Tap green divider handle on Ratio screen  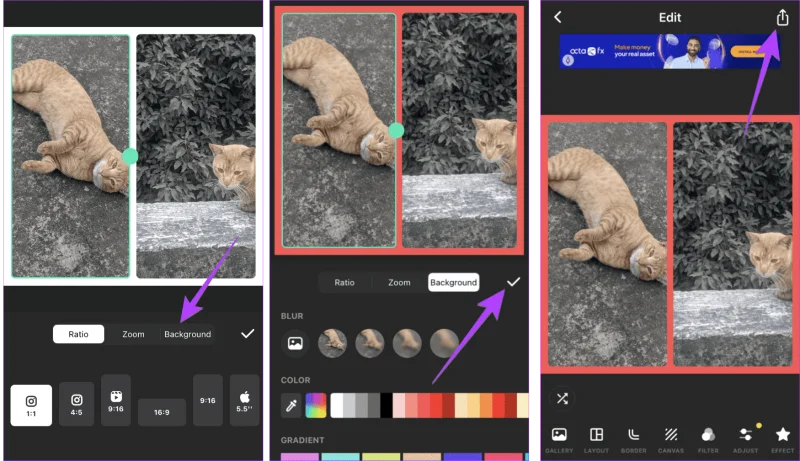(130, 156)
